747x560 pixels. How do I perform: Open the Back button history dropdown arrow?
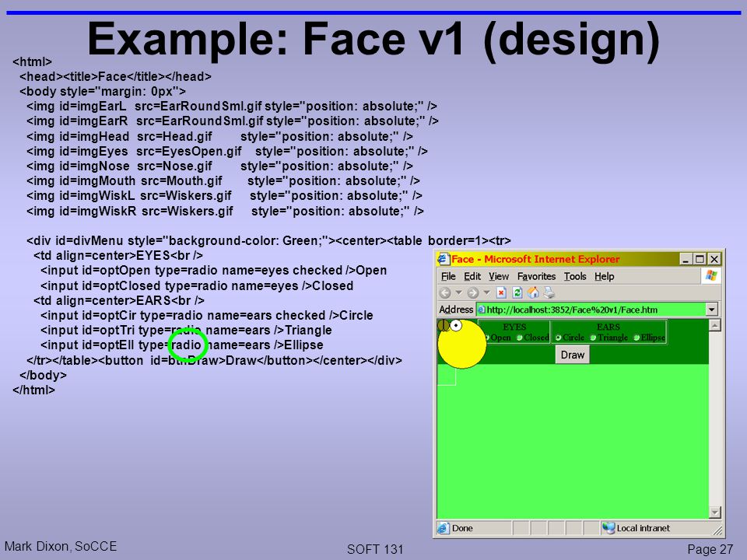point(459,292)
